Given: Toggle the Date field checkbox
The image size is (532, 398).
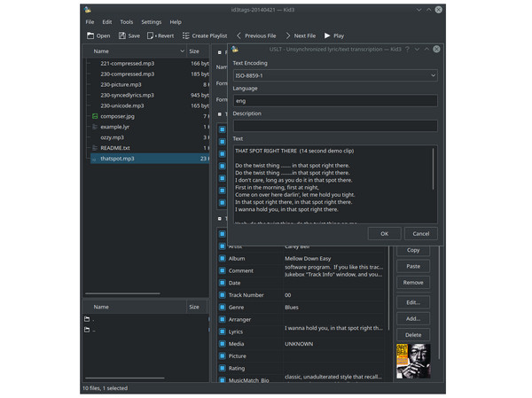Looking at the screenshot, I should 223,283.
